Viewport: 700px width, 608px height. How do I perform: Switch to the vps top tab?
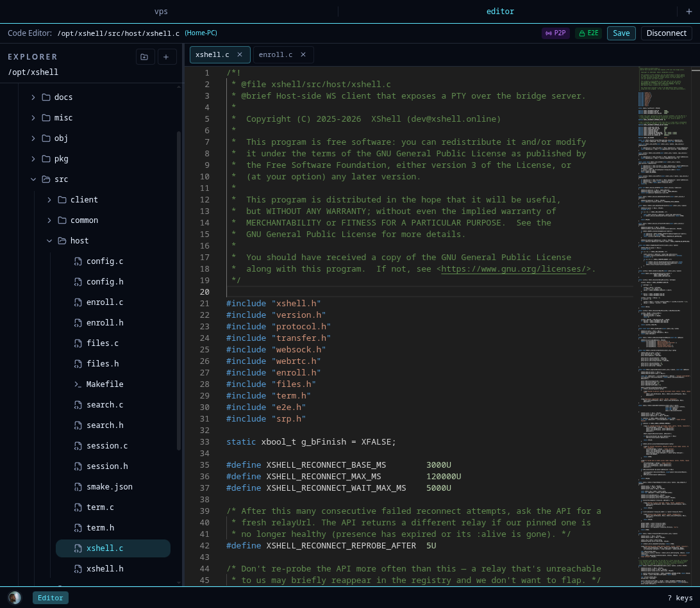tap(161, 12)
